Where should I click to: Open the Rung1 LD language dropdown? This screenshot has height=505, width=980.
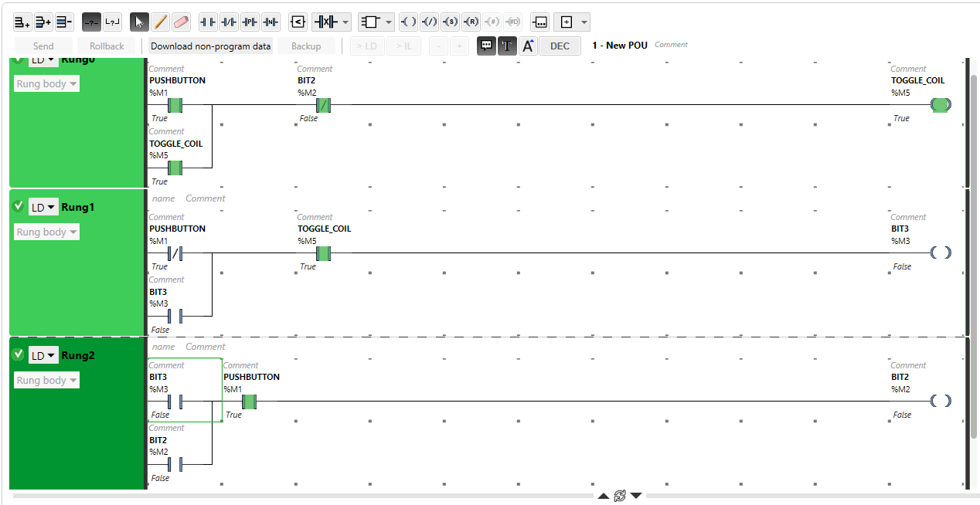point(43,207)
